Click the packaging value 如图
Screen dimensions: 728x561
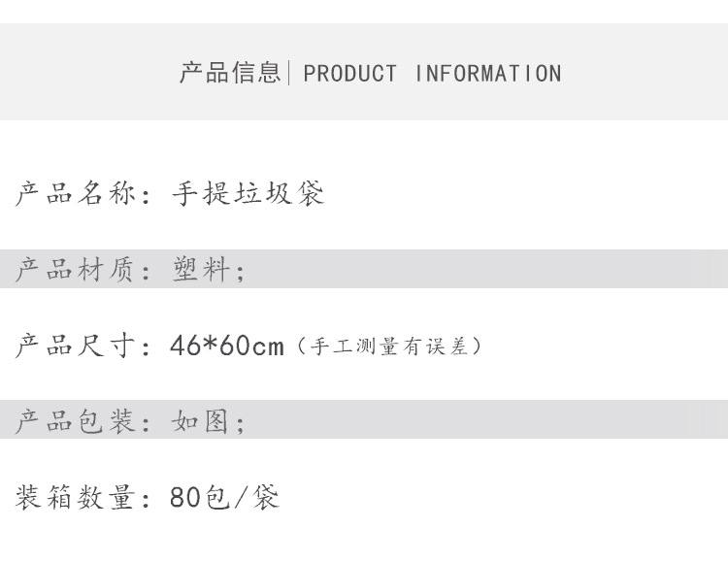coord(201,421)
